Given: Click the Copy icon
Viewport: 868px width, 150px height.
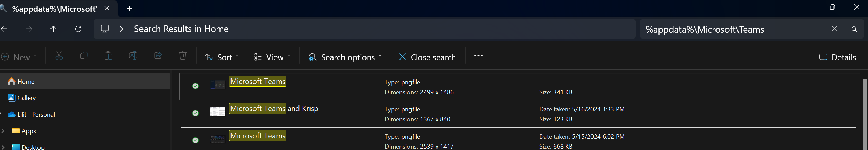Looking at the screenshot, I should (x=83, y=56).
